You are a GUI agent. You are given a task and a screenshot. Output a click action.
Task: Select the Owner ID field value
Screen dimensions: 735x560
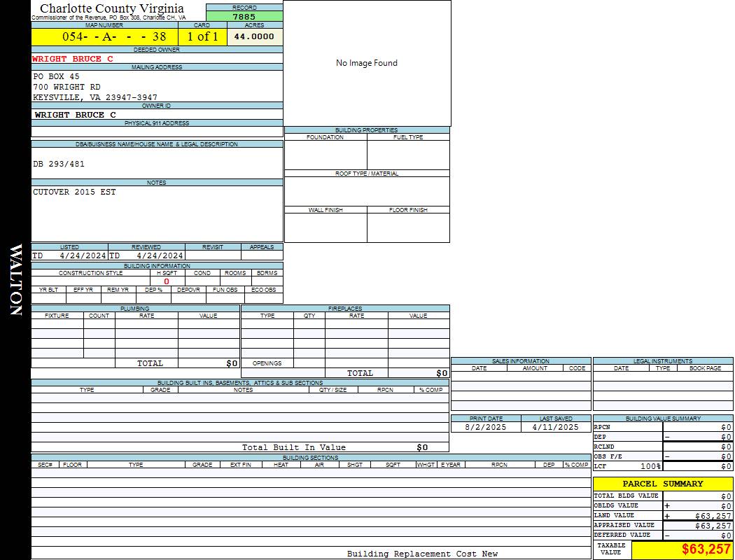[76, 115]
